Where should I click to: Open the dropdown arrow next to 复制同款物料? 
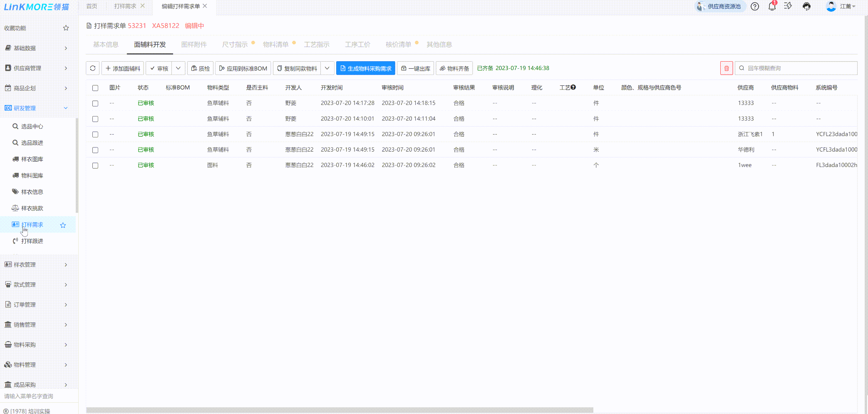tap(327, 68)
